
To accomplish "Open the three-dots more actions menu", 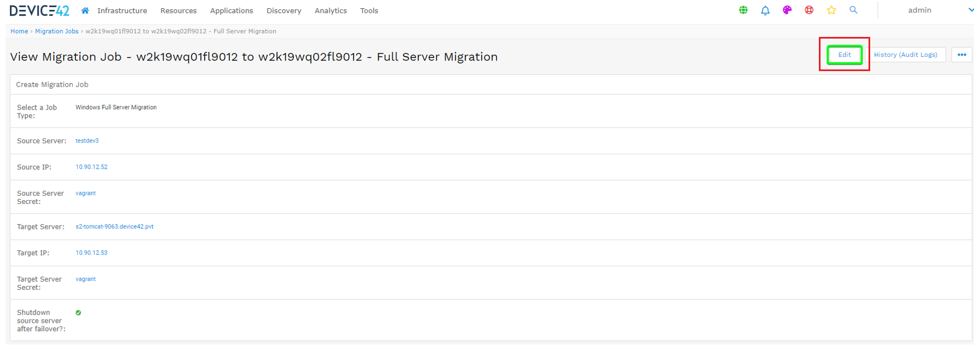I will 962,55.
